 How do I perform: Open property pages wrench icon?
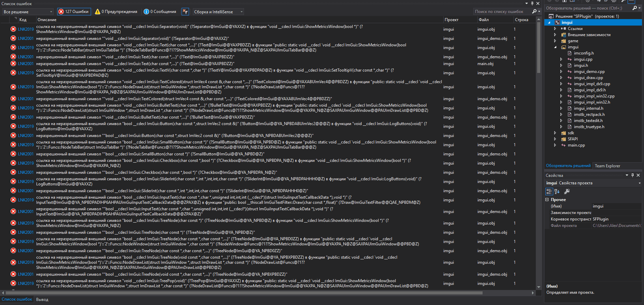click(567, 192)
